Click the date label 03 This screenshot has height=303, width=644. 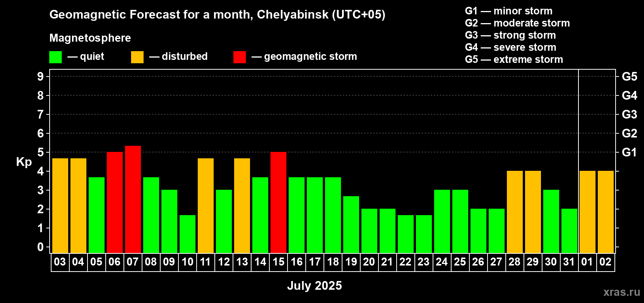tap(60, 262)
